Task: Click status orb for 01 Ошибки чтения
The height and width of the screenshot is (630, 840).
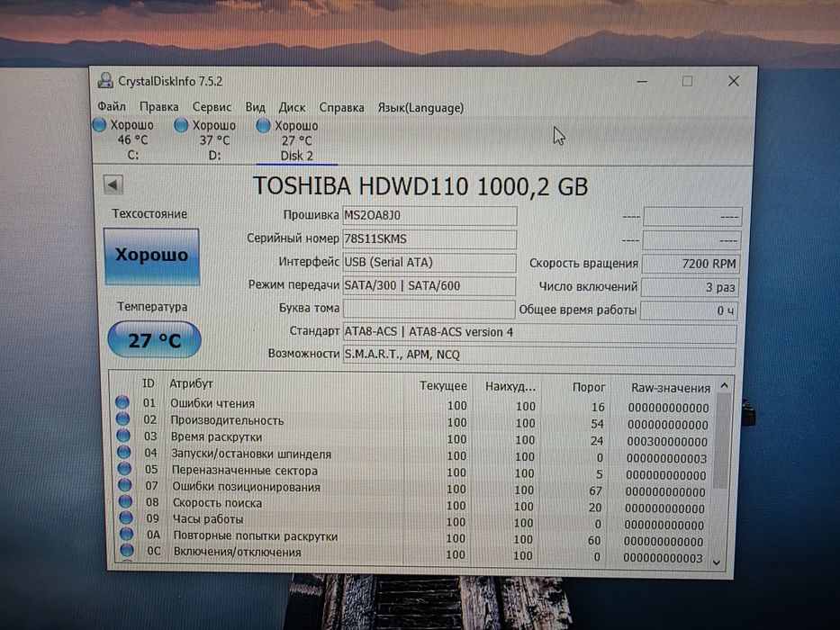Action: point(122,401)
